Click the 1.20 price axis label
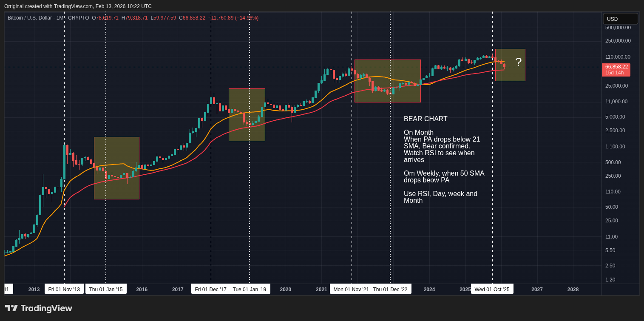 tap(610, 280)
